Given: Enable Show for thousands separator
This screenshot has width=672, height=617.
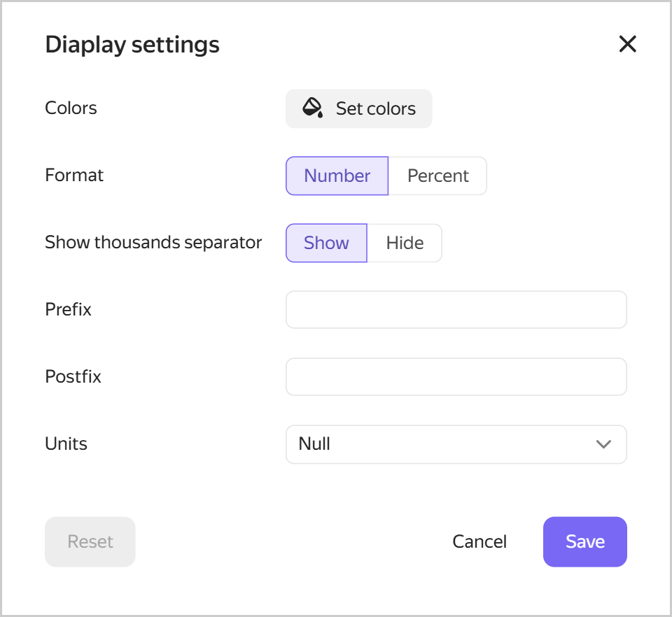Looking at the screenshot, I should click(x=326, y=243).
